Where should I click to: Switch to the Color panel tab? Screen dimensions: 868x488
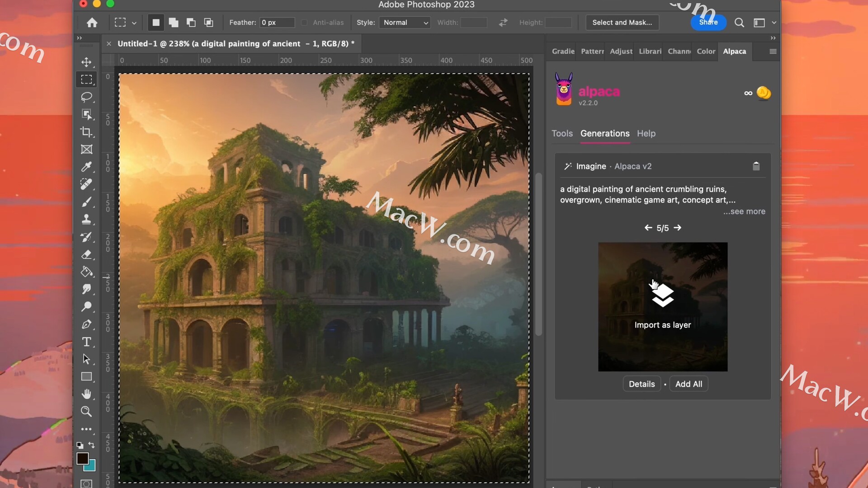pos(706,52)
